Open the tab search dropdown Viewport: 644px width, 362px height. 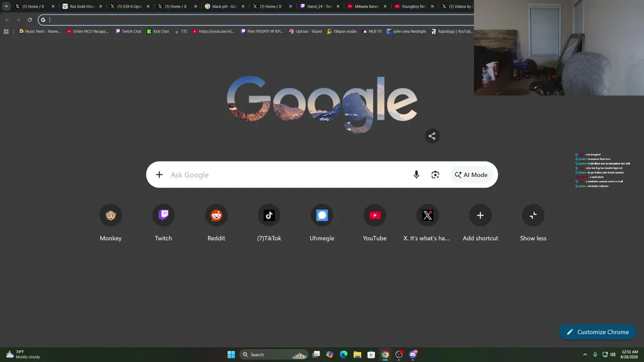click(6, 7)
